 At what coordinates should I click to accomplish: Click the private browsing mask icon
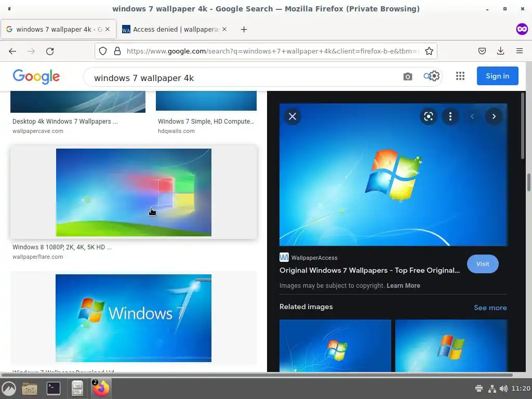click(x=522, y=29)
